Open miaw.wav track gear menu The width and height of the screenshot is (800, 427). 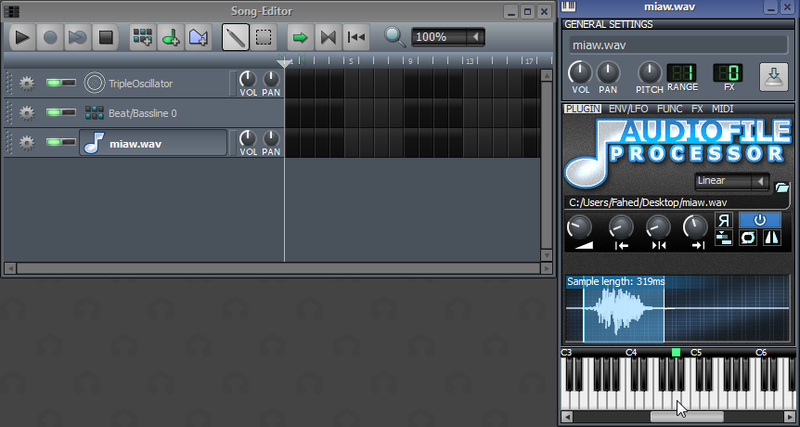[27, 143]
